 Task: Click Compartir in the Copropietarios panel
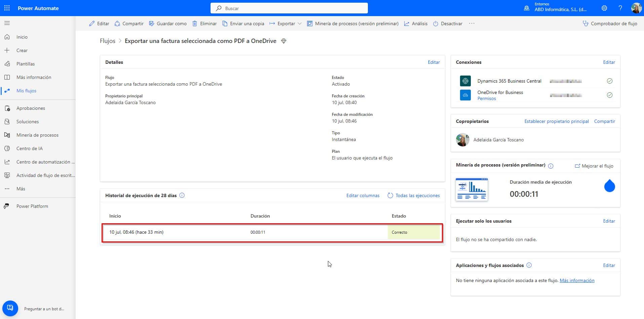coord(605,121)
